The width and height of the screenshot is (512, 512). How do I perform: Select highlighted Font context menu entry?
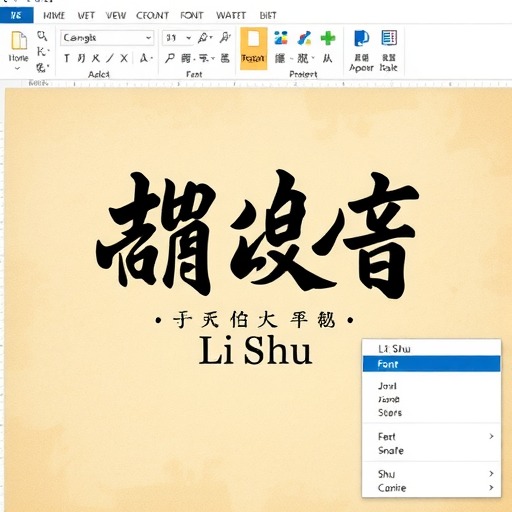tap(431, 364)
